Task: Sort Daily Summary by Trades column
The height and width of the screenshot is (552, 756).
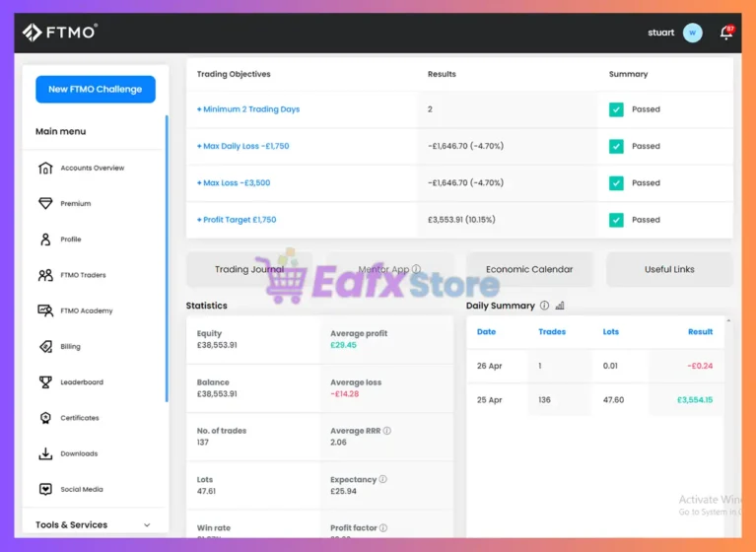Action: pos(552,331)
